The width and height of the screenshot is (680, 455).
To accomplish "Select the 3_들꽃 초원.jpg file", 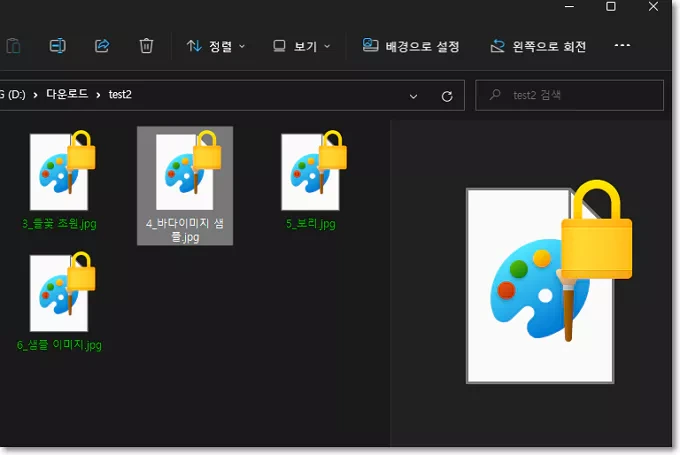I will pos(59,180).
